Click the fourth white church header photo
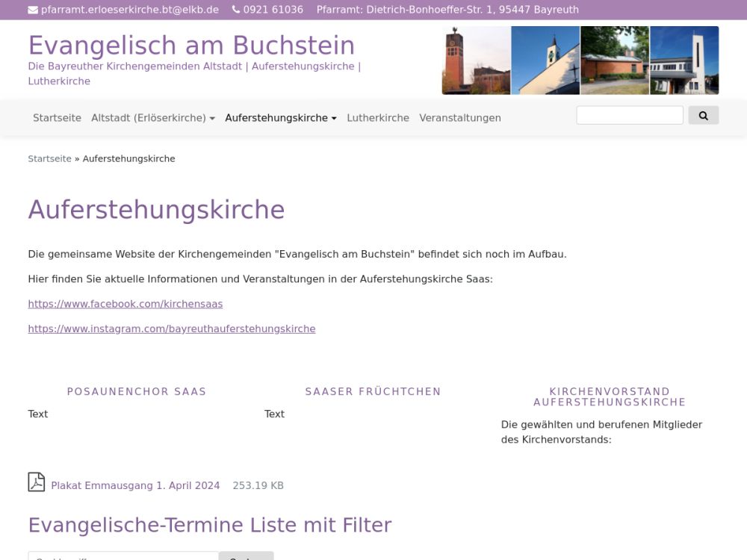 [684, 60]
